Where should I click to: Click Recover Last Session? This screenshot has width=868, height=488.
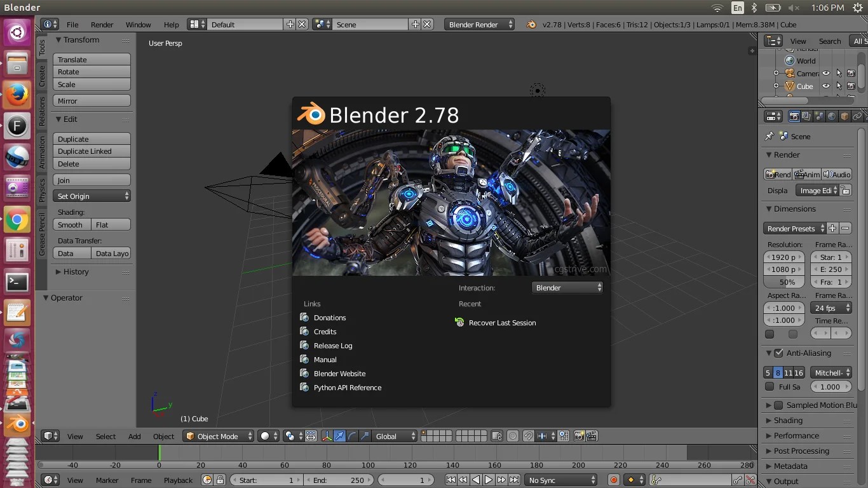501,322
